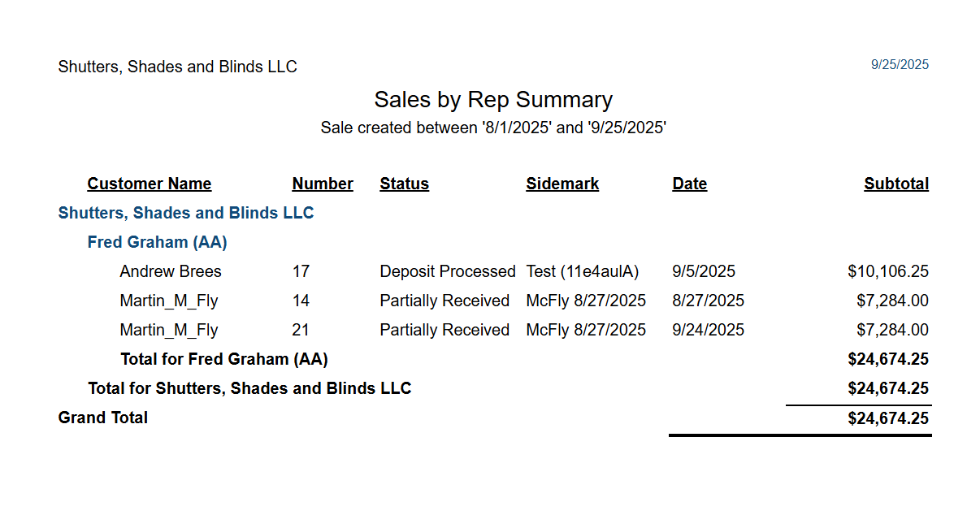Click the Customer Name column header

point(150,184)
